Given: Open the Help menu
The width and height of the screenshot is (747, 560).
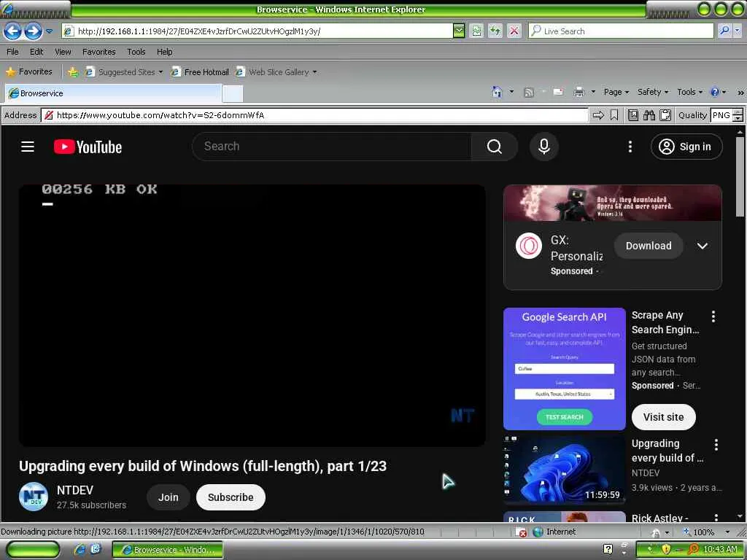Looking at the screenshot, I should [165, 52].
